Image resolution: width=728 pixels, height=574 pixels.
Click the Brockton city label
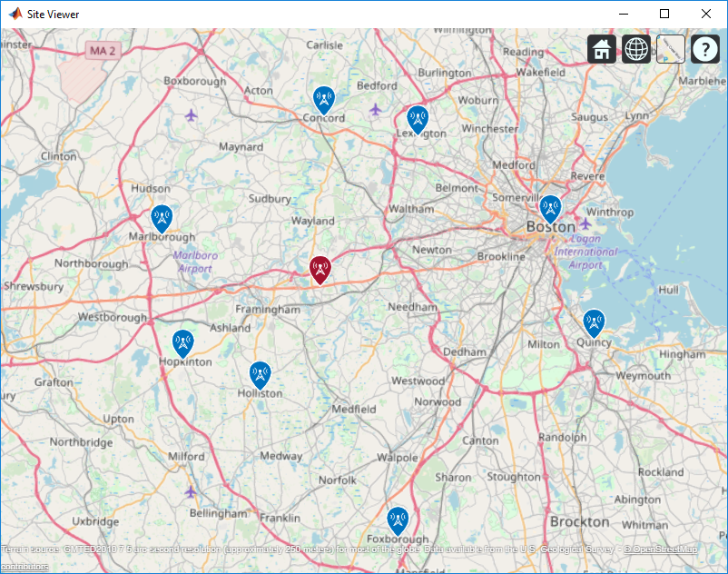[580, 522]
